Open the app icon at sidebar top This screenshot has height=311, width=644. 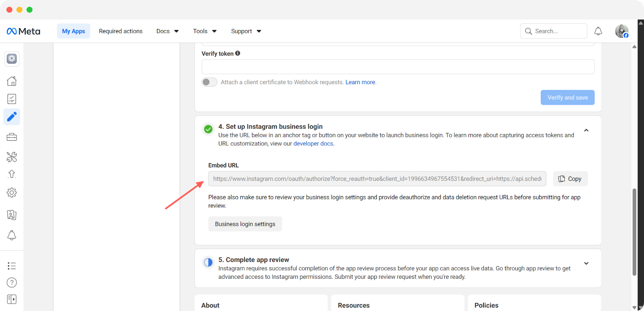click(12, 59)
